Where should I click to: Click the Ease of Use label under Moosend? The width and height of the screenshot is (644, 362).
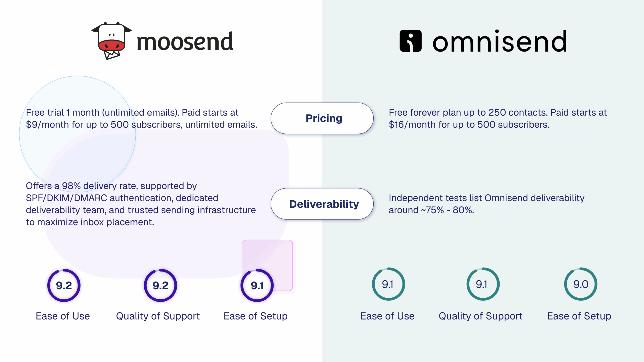tap(63, 316)
